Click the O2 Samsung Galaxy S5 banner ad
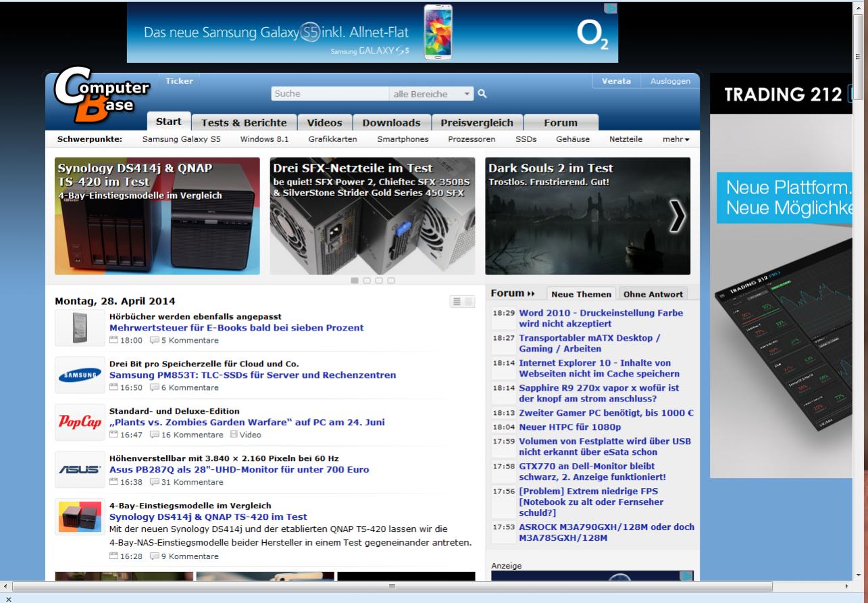The width and height of the screenshot is (868, 603). coord(372,32)
